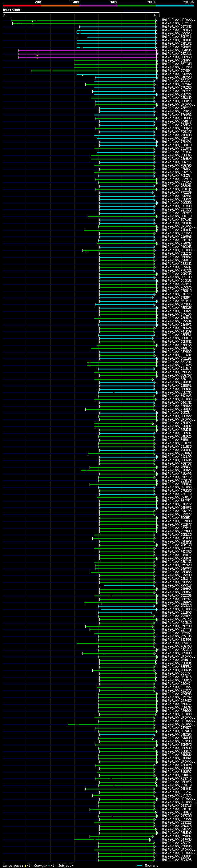Screen dimensions: 197x868
Task: Click label UniRef100_Q8UWG4
Action: [x=177, y=856]
